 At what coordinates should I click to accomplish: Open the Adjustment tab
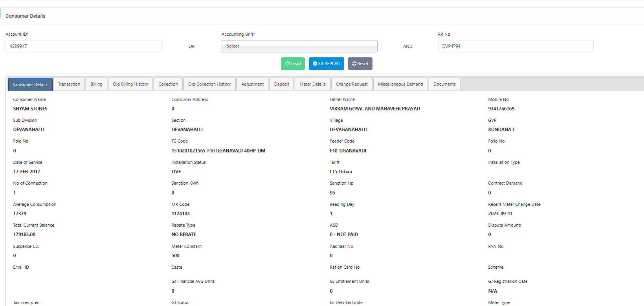(253, 84)
